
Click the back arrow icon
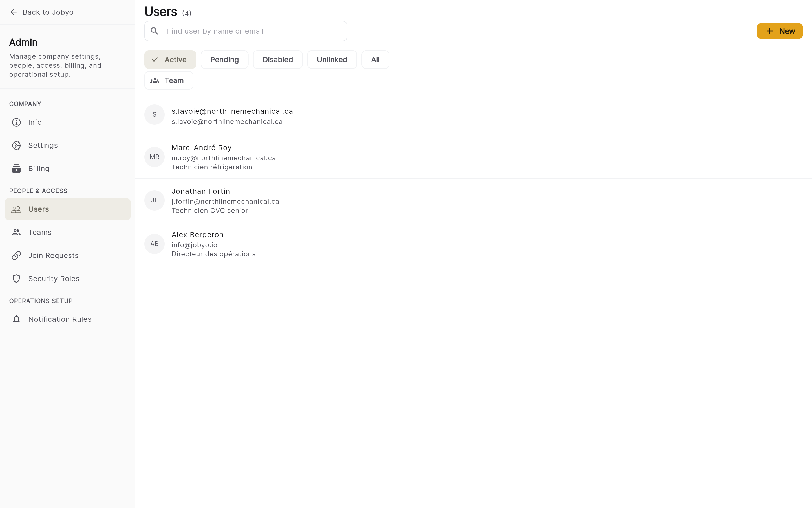coord(14,12)
